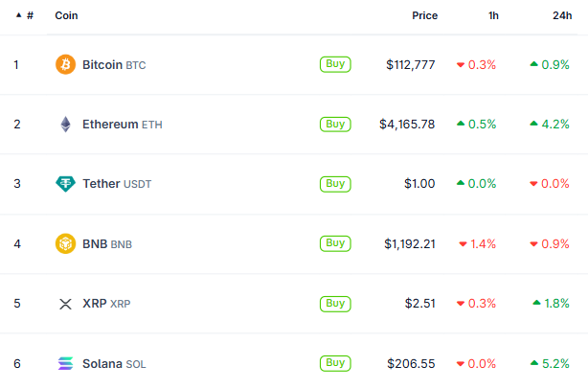Sort by 1h change column header
This screenshot has height=389, width=588.
(x=491, y=16)
